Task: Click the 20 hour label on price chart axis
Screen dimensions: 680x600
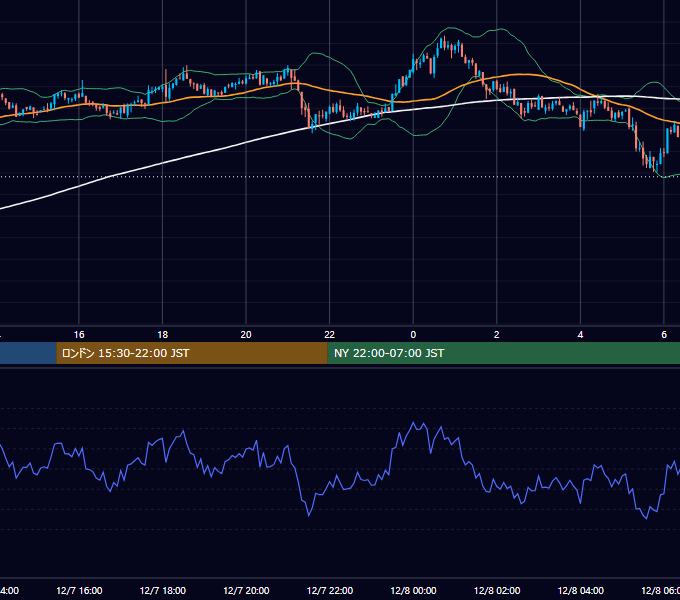Action: click(x=246, y=335)
